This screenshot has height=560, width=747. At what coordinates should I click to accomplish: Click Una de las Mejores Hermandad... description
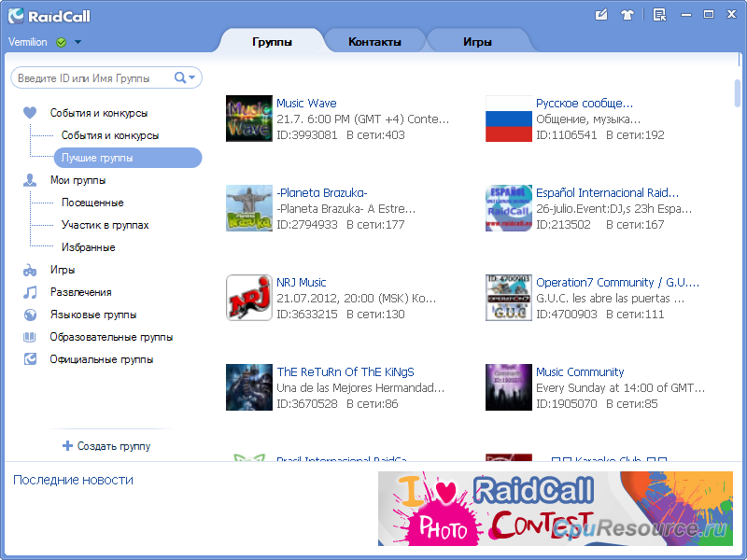coord(360,387)
